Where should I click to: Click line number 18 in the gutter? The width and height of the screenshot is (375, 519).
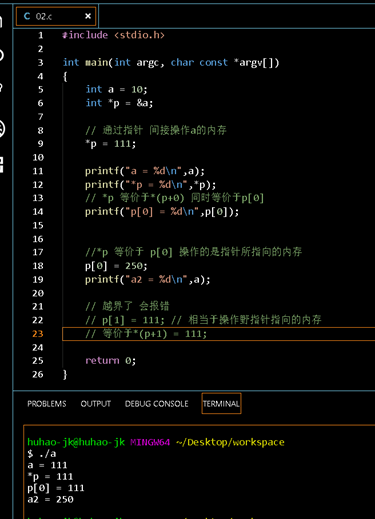coord(38,266)
